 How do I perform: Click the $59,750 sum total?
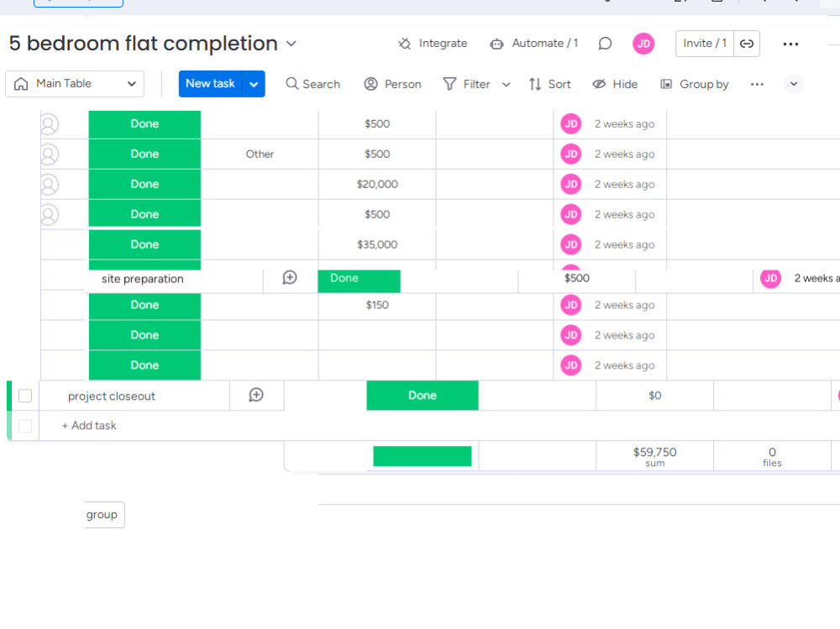654,457
